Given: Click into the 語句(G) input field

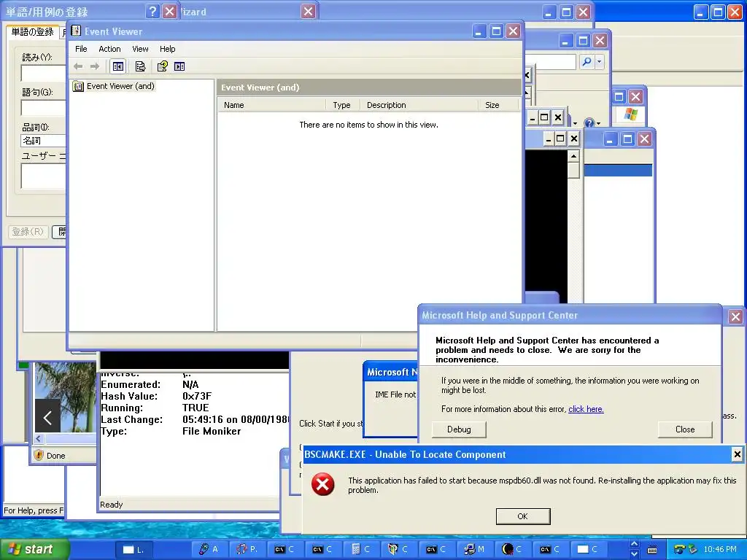Looking at the screenshot, I should 43,108.
